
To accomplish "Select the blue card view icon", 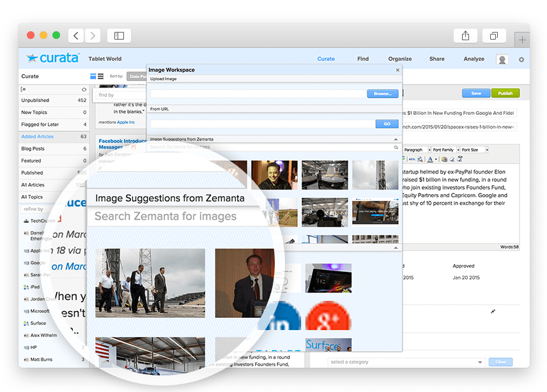I will click(x=93, y=77).
